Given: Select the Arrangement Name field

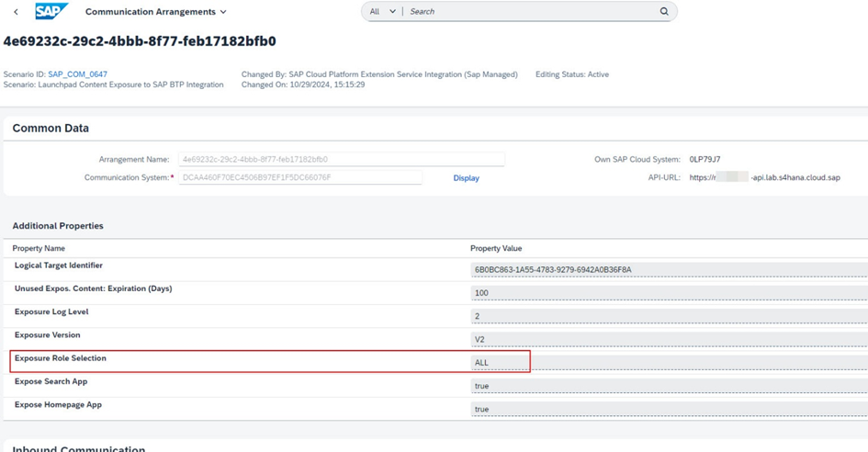Looking at the screenshot, I should 341,160.
